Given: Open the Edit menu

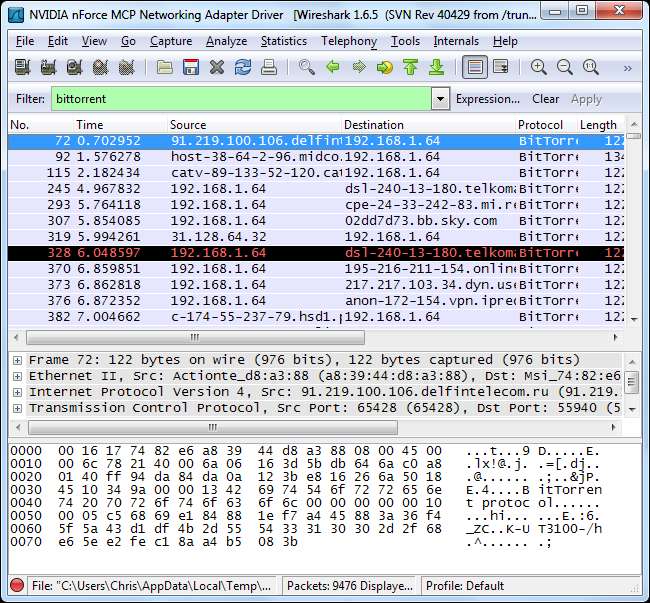Looking at the screenshot, I should click(x=58, y=41).
